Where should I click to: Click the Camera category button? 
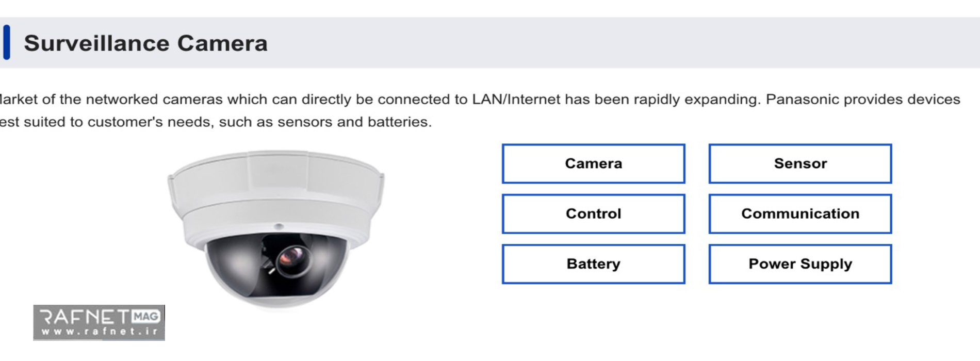point(593,163)
